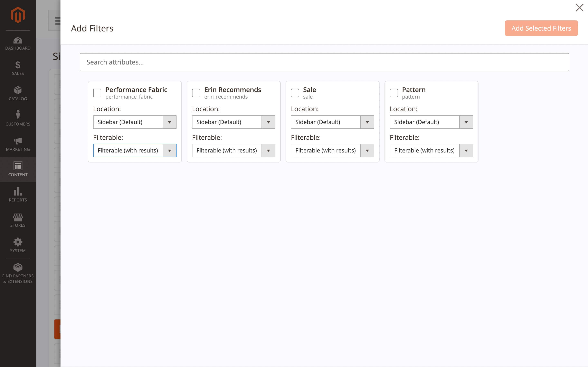The image size is (588, 367).
Task: Open Find Partners & Extensions menu
Action: [x=18, y=273]
